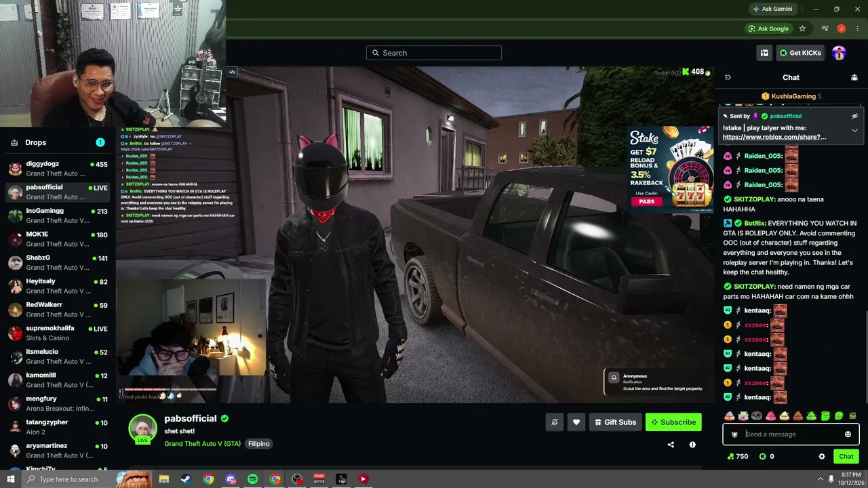Share the stream using share icon
868x488 pixels.
pos(671,445)
